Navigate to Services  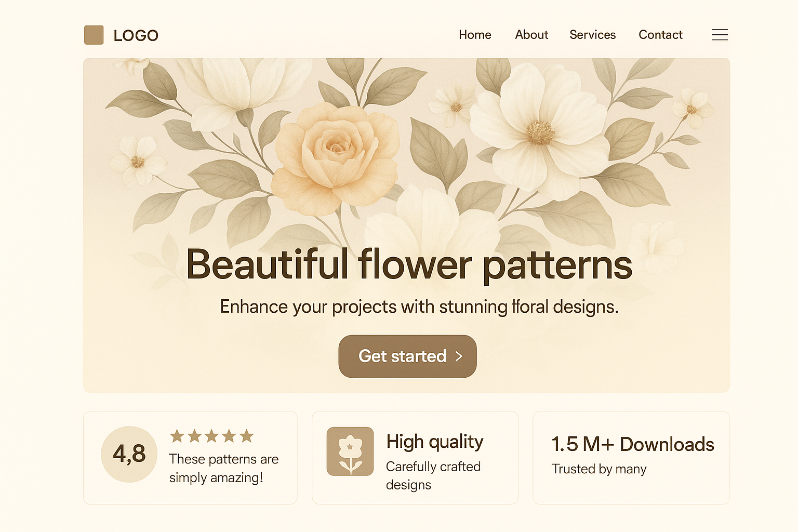tap(592, 35)
